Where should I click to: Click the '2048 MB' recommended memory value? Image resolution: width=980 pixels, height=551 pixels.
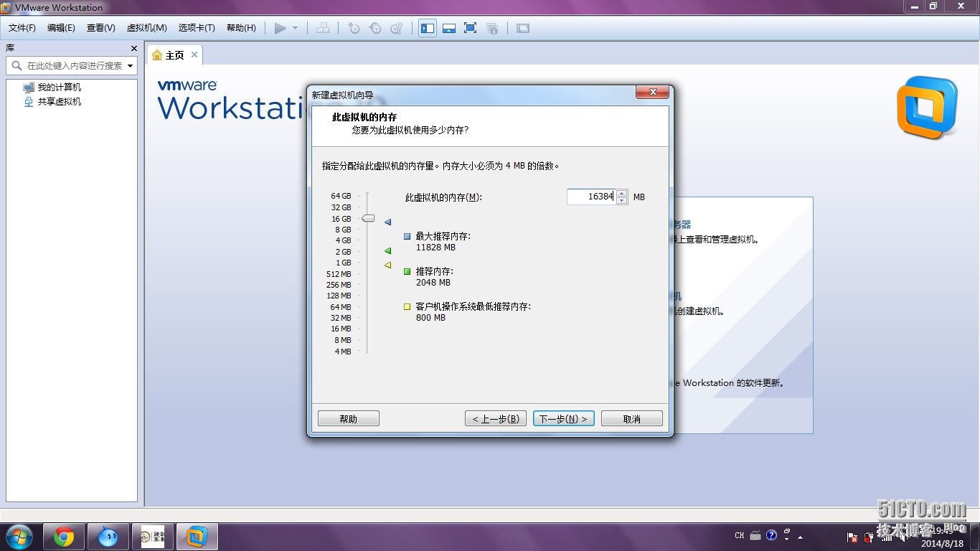(433, 283)
